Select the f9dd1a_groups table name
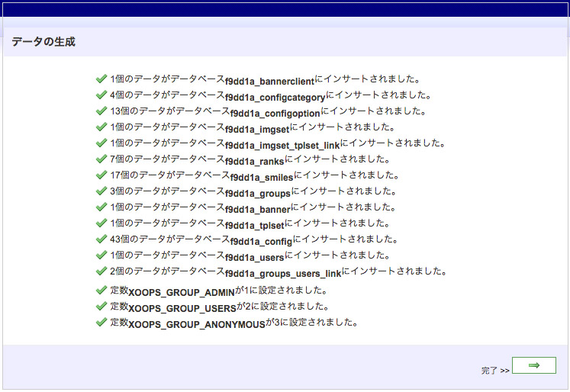This screenshot has width=570, height=392. [x=258, y=193]
